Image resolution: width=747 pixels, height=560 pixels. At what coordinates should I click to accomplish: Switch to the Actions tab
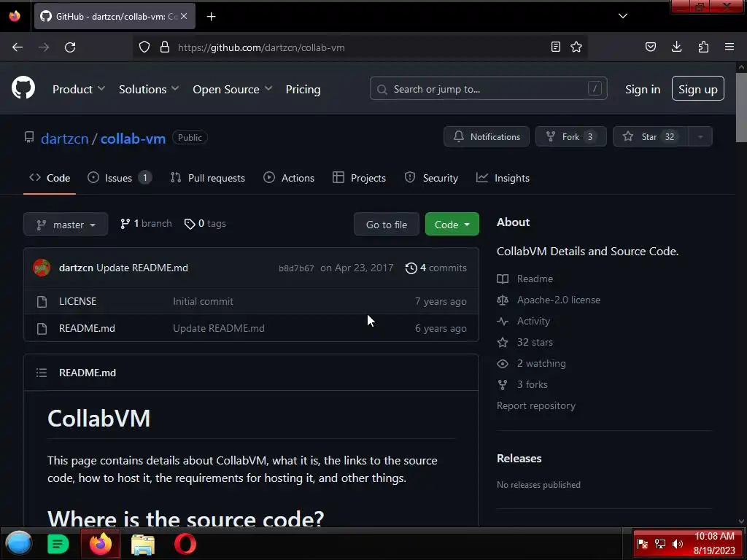(289, 178)
